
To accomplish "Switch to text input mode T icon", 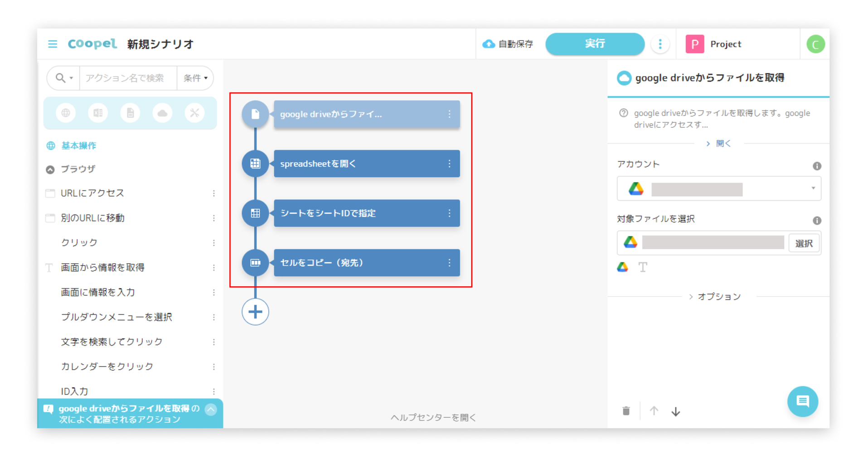I will [643, 267].
